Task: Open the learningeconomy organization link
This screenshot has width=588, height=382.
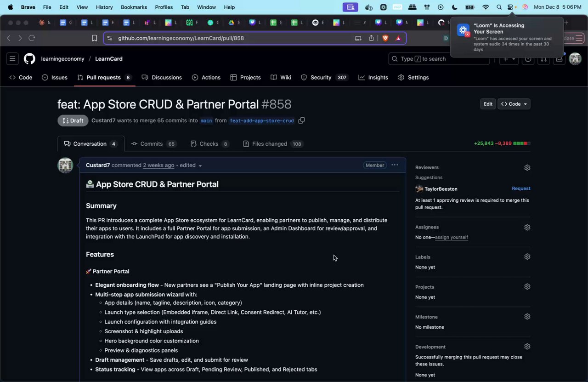Action: click(62, 59)
